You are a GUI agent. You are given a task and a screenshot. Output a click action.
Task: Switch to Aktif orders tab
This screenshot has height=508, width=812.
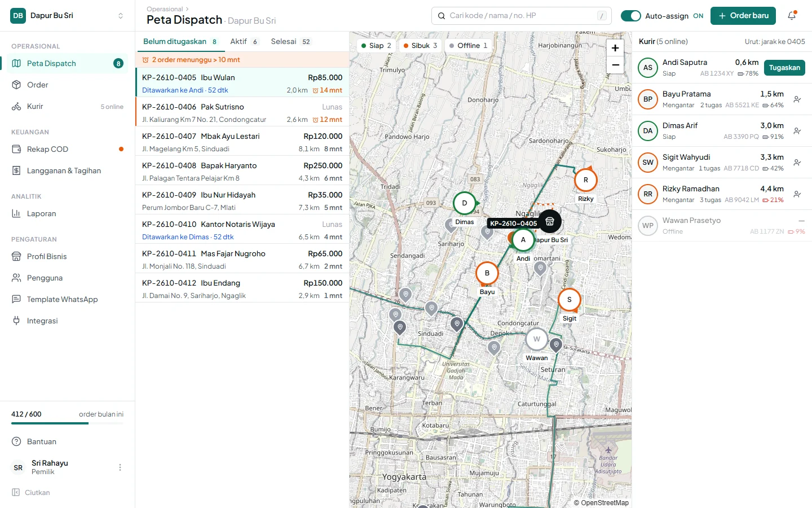[244, 42]
